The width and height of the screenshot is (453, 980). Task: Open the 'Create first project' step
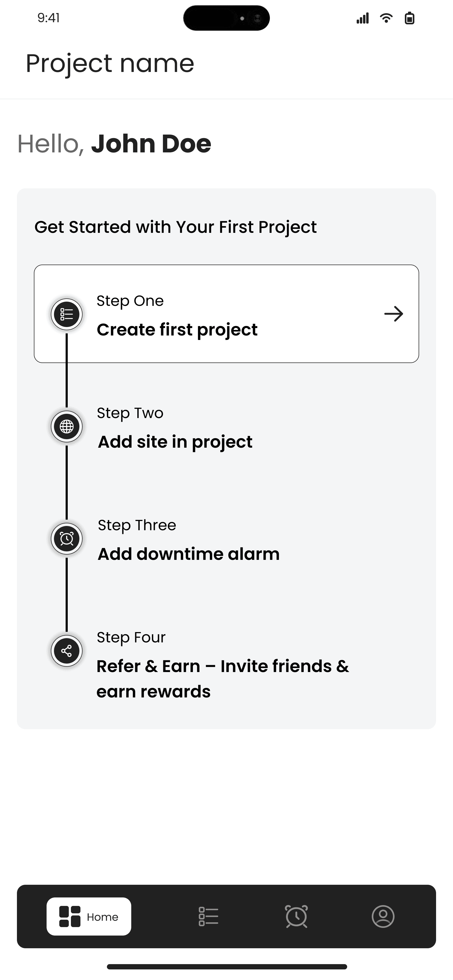177,329
